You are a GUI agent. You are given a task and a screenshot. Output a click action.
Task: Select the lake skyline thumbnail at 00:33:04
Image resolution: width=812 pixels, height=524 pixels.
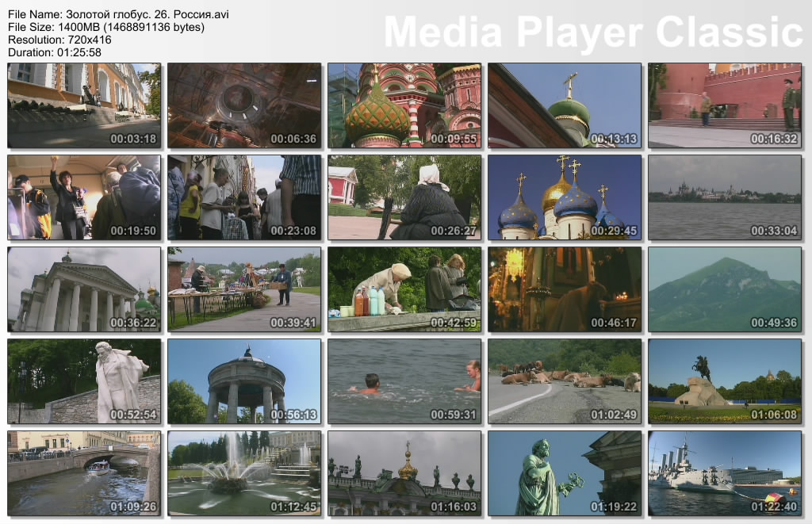[x=725, y=197]
